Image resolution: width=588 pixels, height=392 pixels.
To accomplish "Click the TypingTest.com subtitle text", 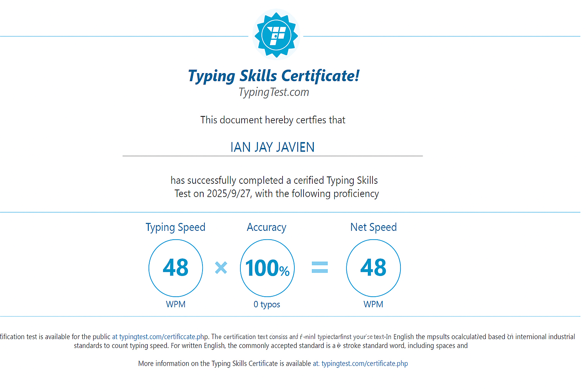I will point(273,92).
